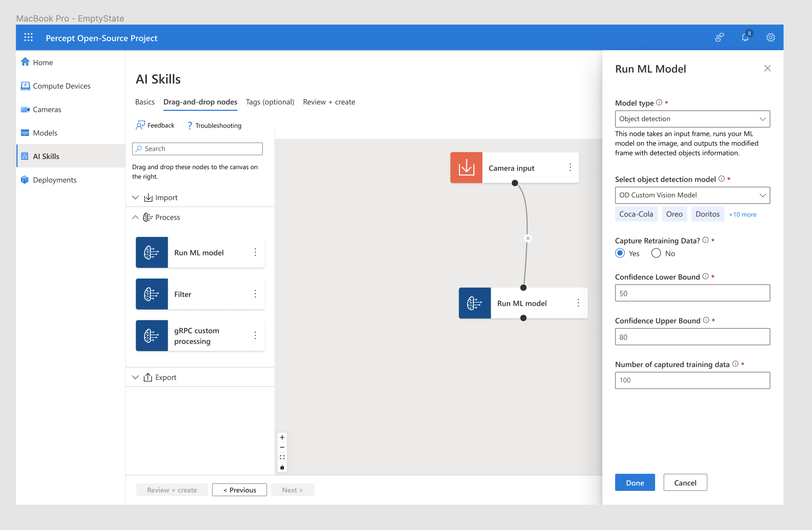Viewport: 812px width, 530px height.
Task: Open the Model type dropdown
Action: click(692, 119)
